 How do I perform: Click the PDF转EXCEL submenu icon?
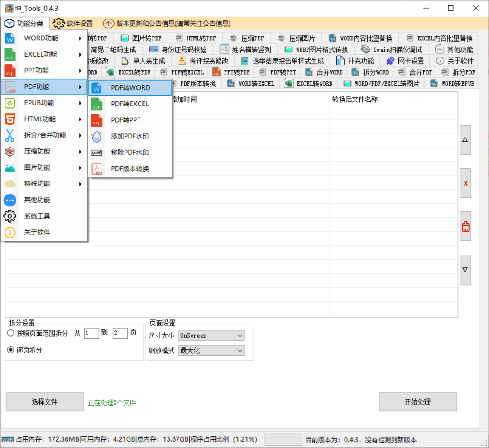pos(97,104)
